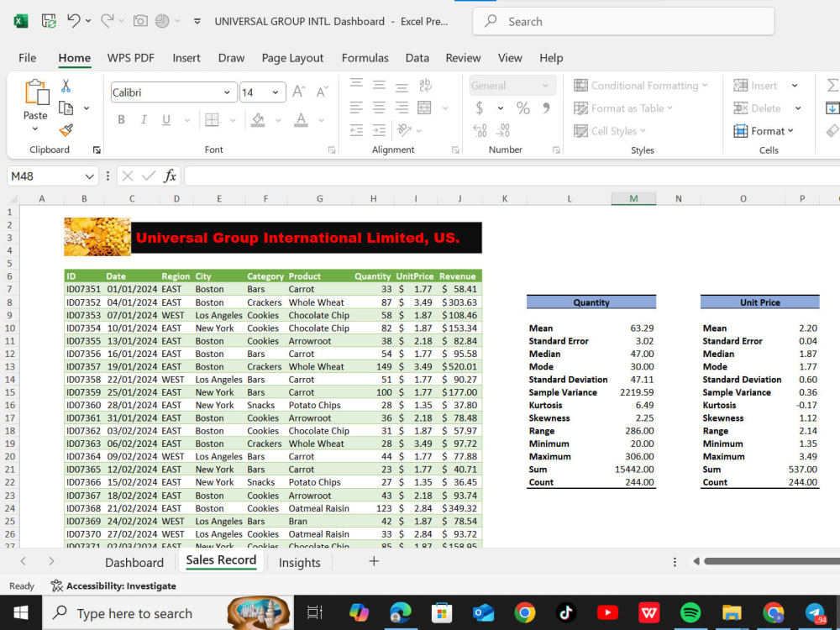The width and height of the screenshot is (840, 630).
Task: Open the Dashboard sheet tab
Action: 134,563
